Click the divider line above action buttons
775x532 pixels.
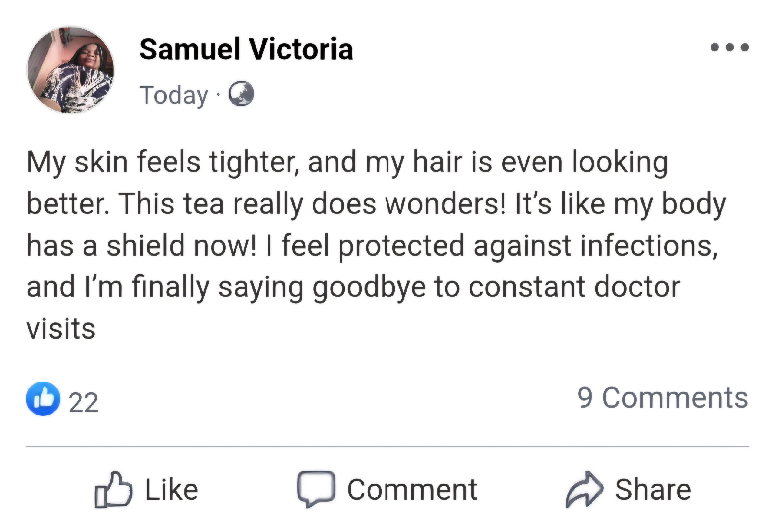387,446
